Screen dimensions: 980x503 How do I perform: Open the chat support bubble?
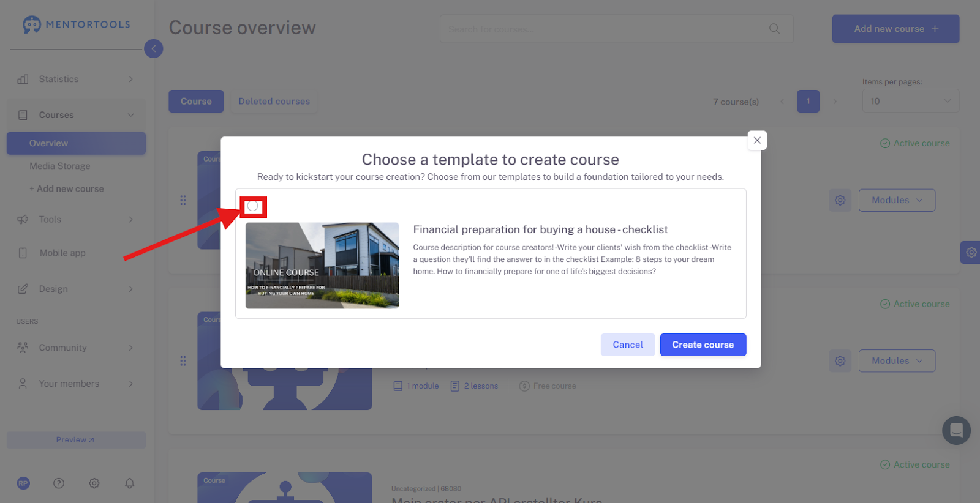click(x=956, y=431)
